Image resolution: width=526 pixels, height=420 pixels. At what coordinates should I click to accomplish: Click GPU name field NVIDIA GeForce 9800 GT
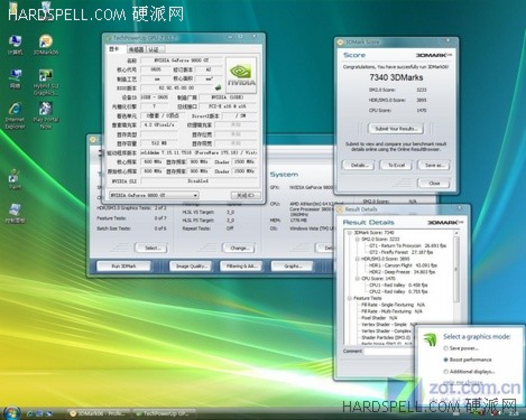[181, 60]
